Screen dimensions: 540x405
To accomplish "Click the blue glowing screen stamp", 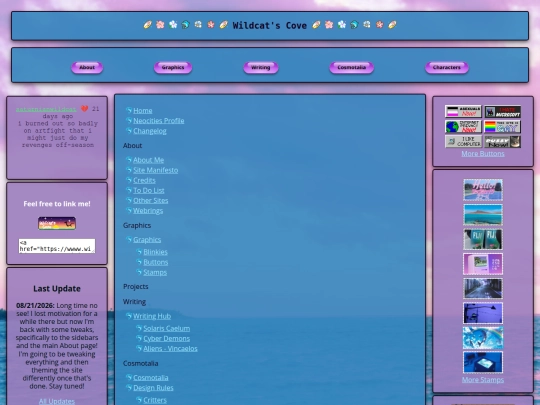I will (483, 362).
